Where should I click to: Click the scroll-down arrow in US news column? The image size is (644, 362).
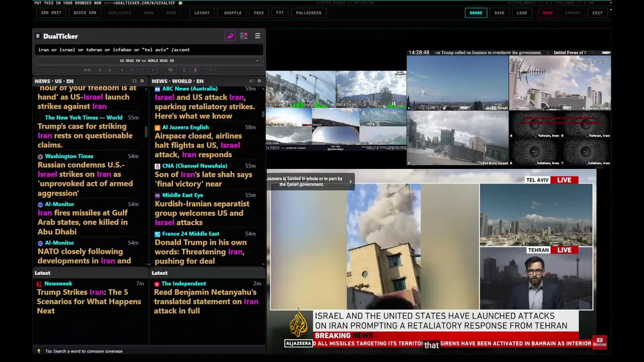(148, 264)
